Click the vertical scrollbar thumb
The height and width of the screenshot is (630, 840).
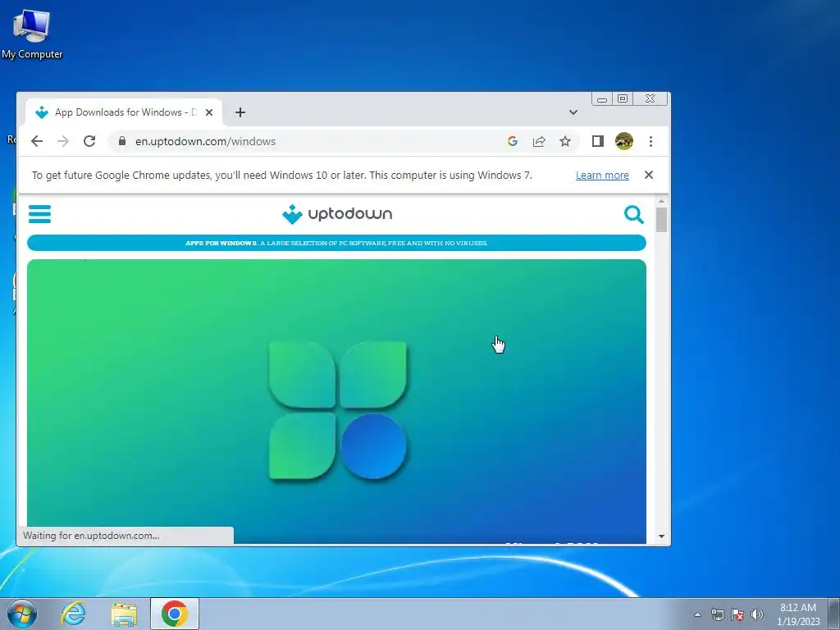(x=662, y=220)
